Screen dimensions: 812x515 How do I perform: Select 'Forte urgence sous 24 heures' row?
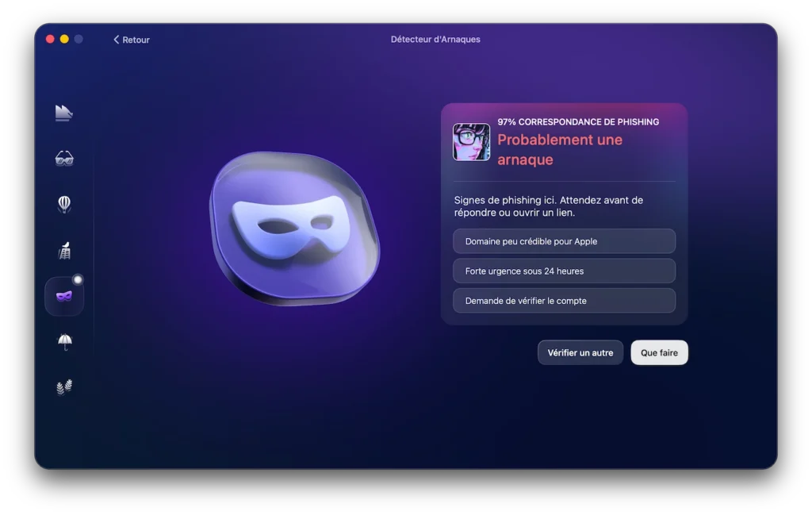pyautogui.click(x=564, y=271)
